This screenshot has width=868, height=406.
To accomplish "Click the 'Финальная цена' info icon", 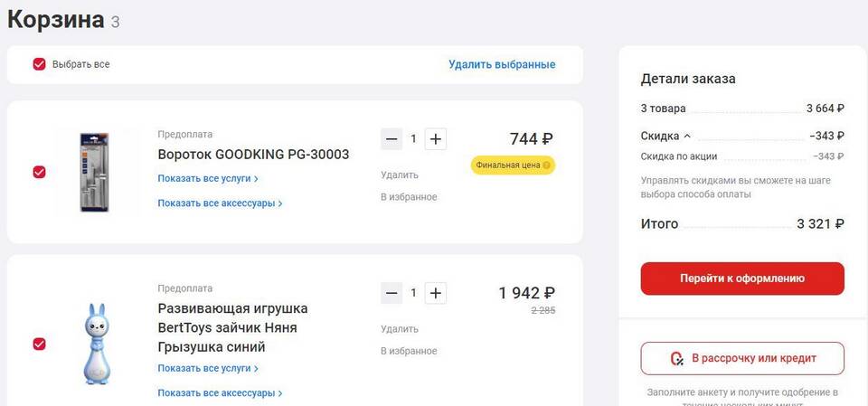I will (x=547, y=165).
